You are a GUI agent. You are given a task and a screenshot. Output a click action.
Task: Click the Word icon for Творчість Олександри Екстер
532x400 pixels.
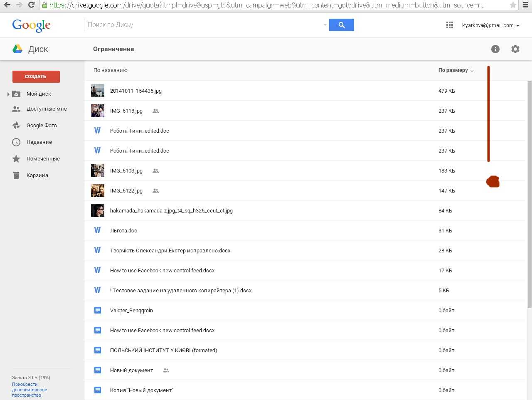(98, 250)
